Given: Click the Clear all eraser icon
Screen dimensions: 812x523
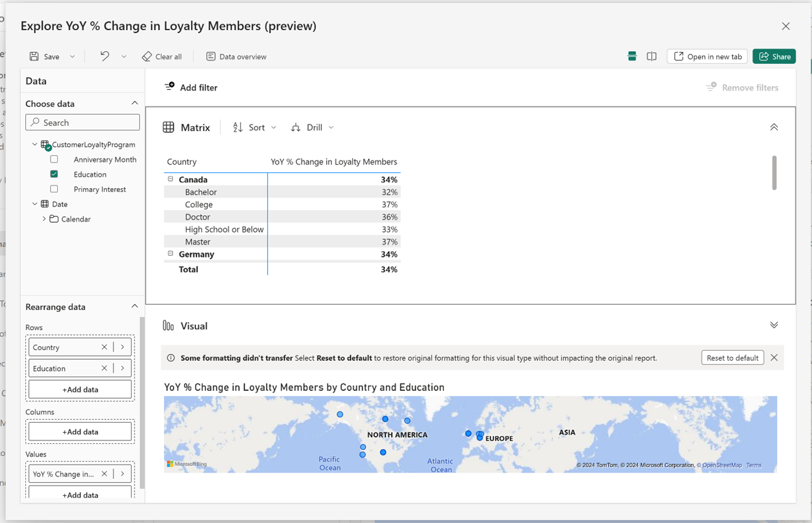Looking at the screenshot, I should pos(147,57).
